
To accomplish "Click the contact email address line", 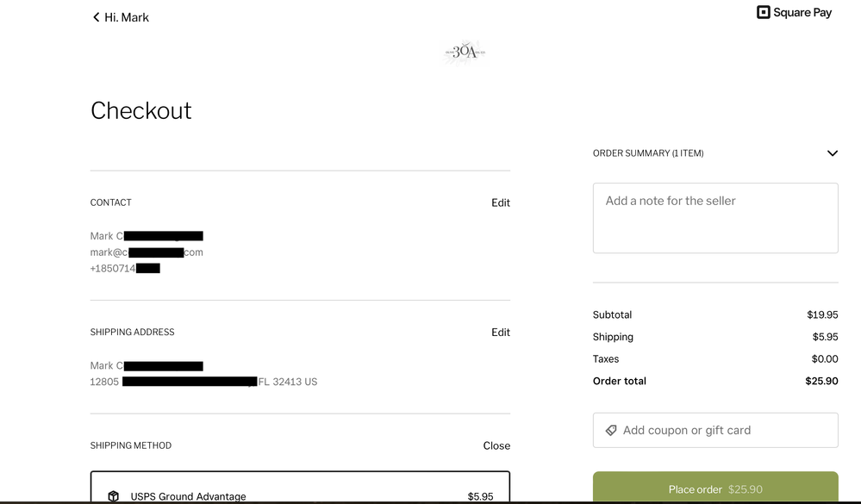I will click(x=147, y=252).
